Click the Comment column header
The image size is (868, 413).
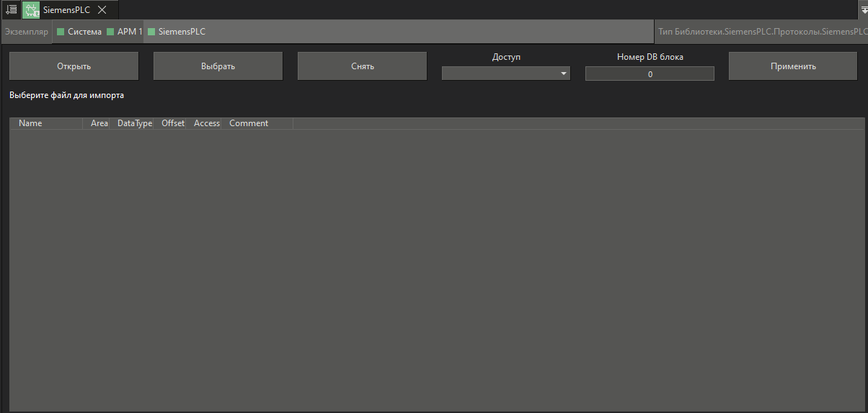(x=249, y=123)
